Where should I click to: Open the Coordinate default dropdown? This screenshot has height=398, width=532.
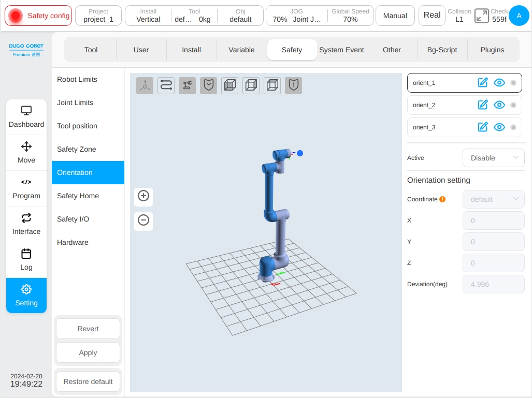(494, 199)
